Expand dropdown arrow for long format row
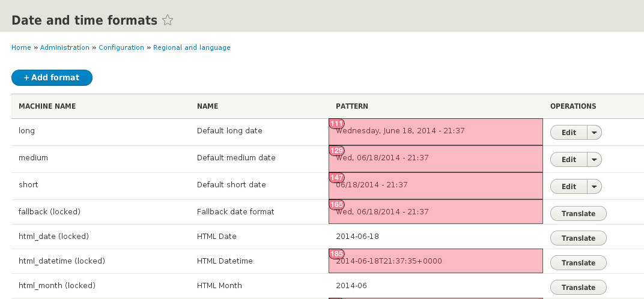Image resolution: width=644 pixels, height=299 pixels. point(594,133)
